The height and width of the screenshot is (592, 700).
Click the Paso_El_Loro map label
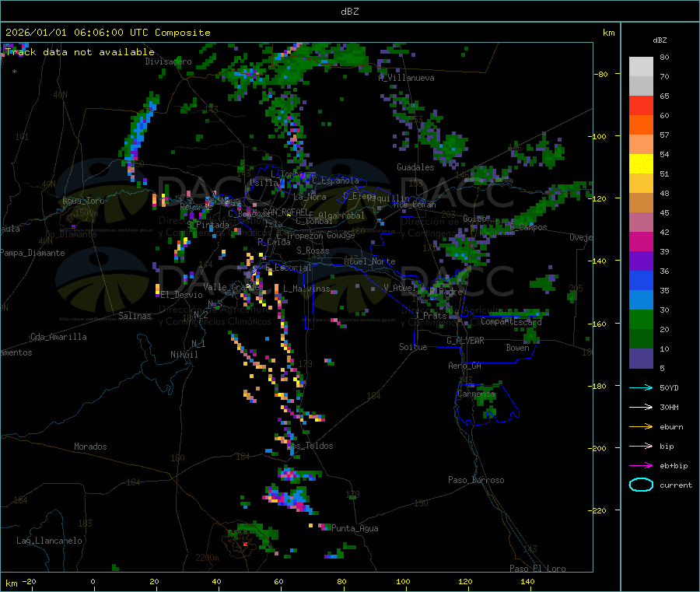(537, 569)
